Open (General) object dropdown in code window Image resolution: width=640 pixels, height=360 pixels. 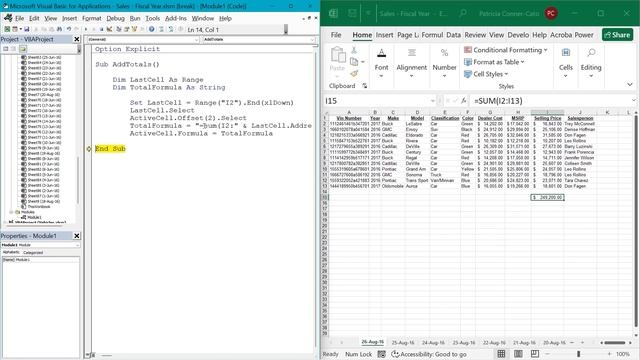click(143, 40)
